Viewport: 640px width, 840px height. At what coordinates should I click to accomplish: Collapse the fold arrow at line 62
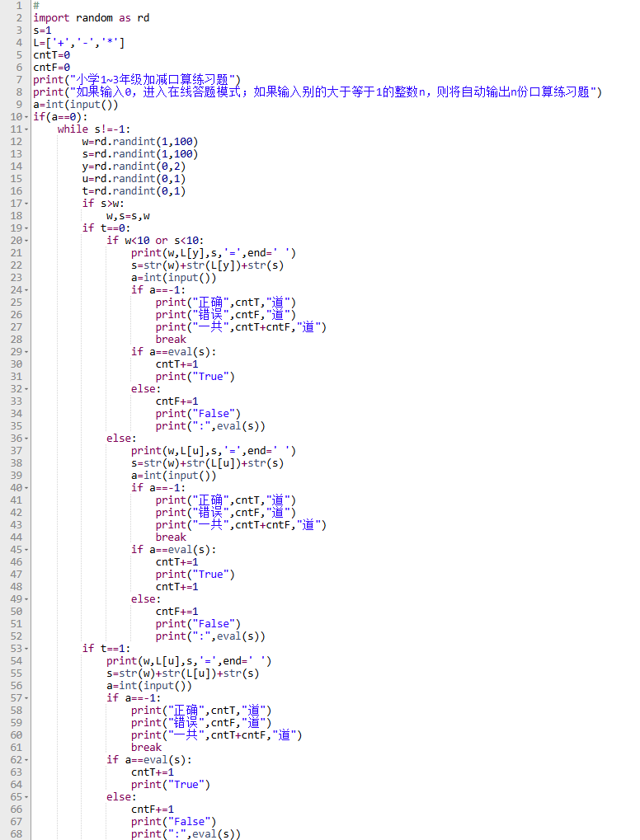tap(26, 760)
